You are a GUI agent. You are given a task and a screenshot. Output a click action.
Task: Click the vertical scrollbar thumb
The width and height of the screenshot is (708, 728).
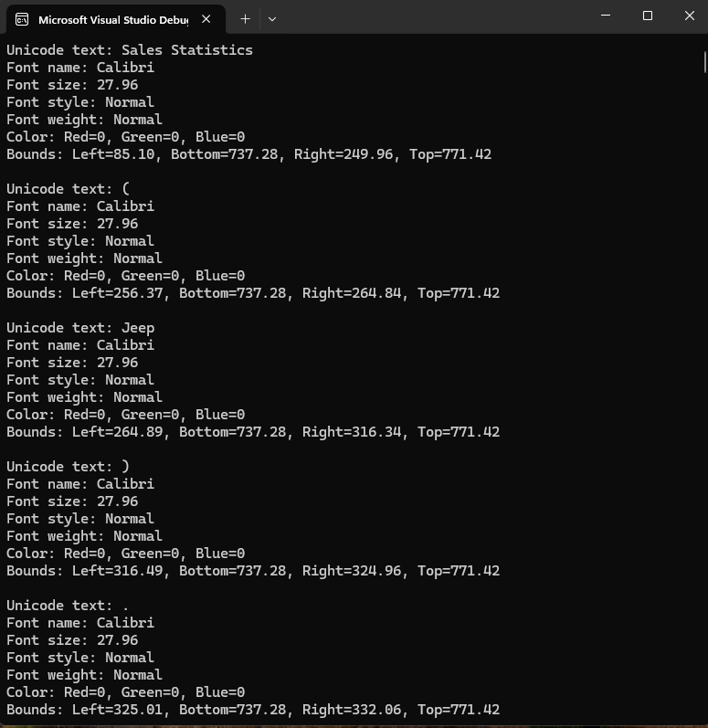click(704, 61)
